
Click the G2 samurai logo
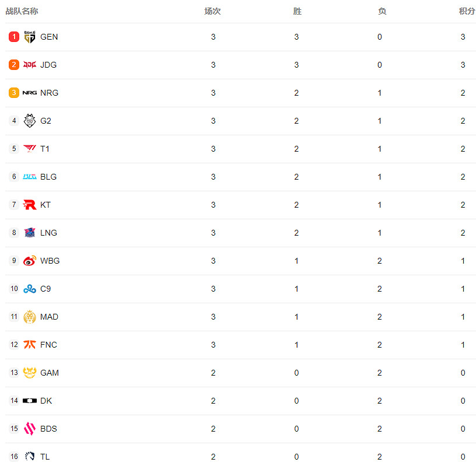pos(30,121)
